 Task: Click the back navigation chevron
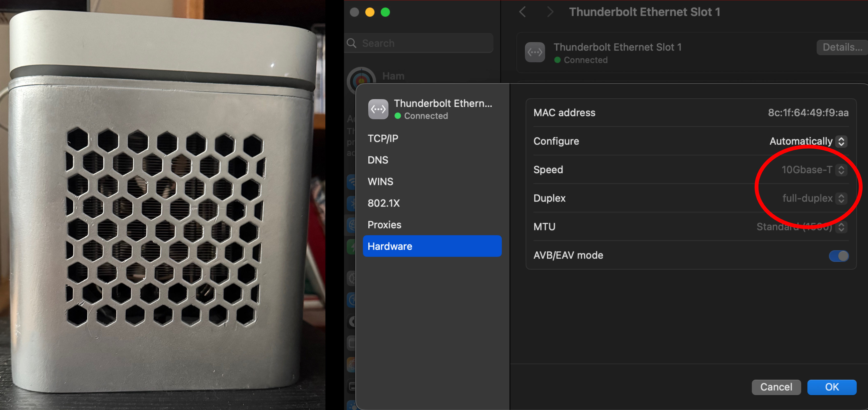[x=522, y=12]
